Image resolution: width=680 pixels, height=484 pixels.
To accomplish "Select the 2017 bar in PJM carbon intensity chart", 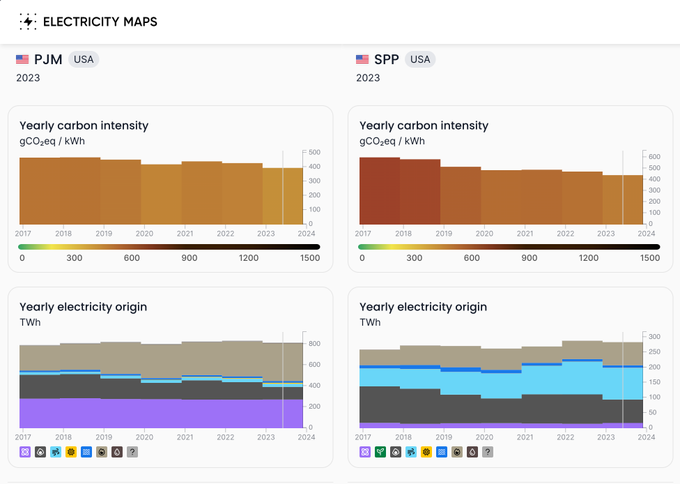I will click(x=39, y=191).
